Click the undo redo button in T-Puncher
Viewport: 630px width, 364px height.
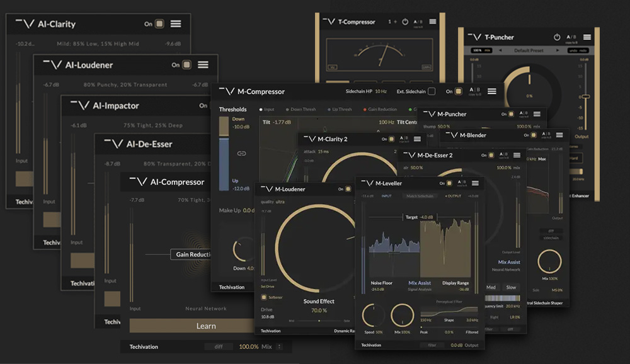click(578, 50)
